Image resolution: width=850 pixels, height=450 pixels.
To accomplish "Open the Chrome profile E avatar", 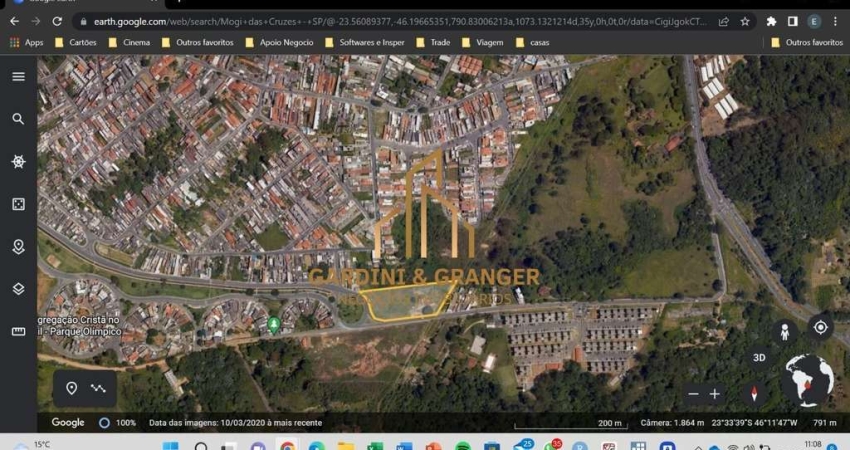I will click(x=814, y=21).
